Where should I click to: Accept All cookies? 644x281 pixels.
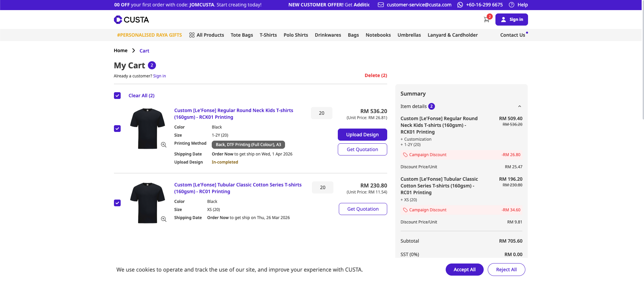tap(465, 270)
